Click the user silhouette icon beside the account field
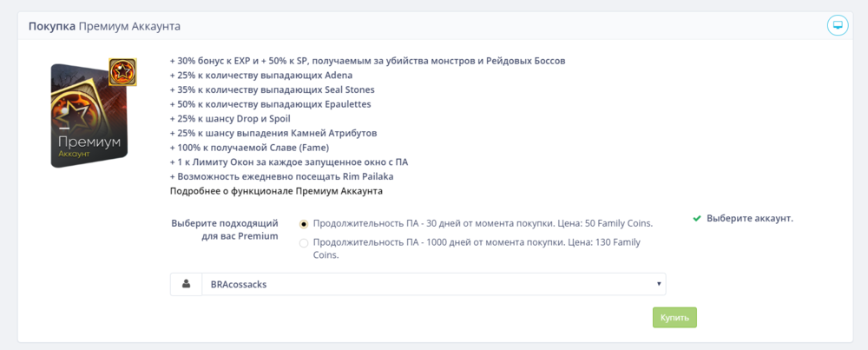Image resolution: width=868 pixels, height=350 pixels. (186, 284)
